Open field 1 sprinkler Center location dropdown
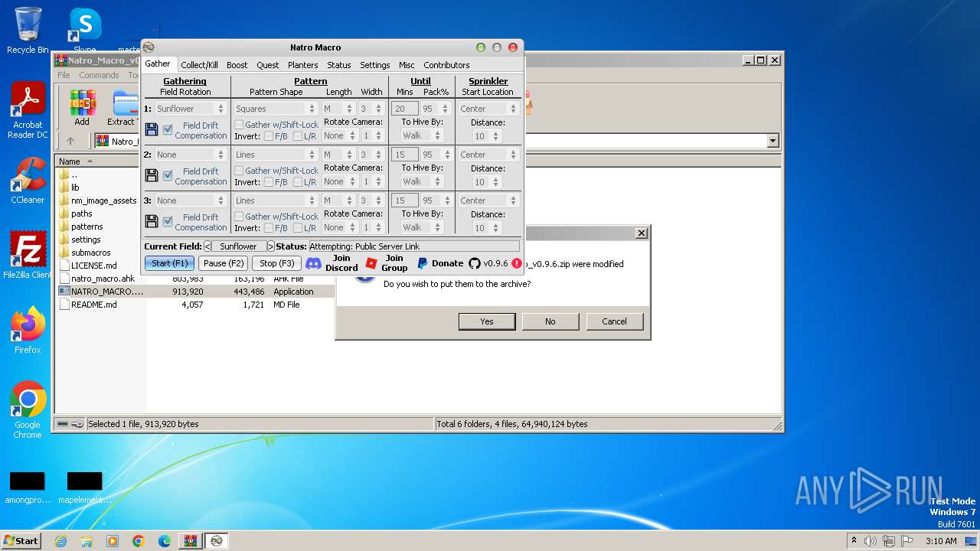Image resolution: width=980 pixels, height=551 pixels. coord(488,109)
